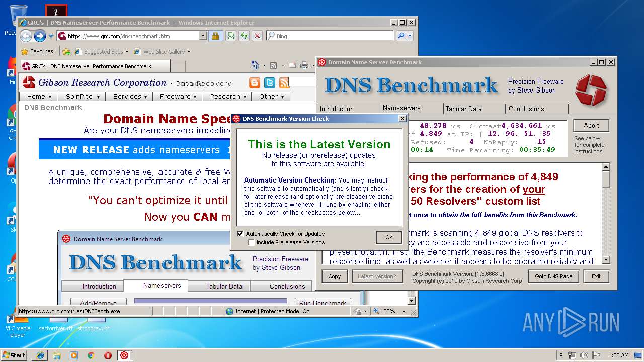Expand the Freeware menu on GRC page
The height and width of the screenshot is (362, 644).
178,96
